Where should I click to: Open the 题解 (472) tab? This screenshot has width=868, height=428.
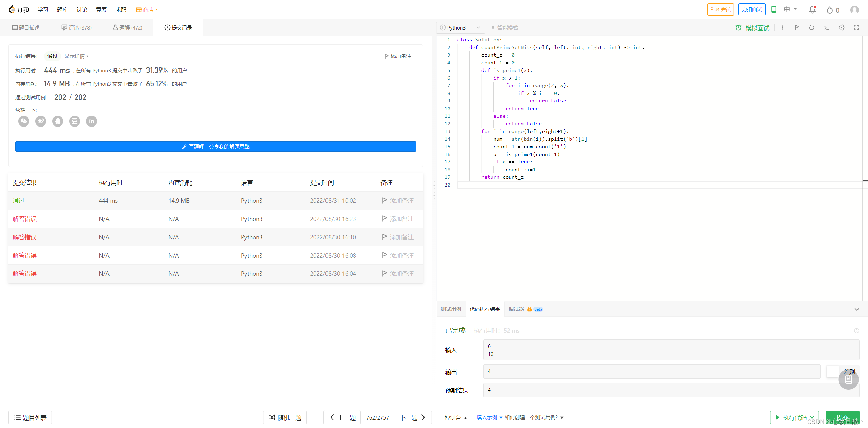[127, 27]
